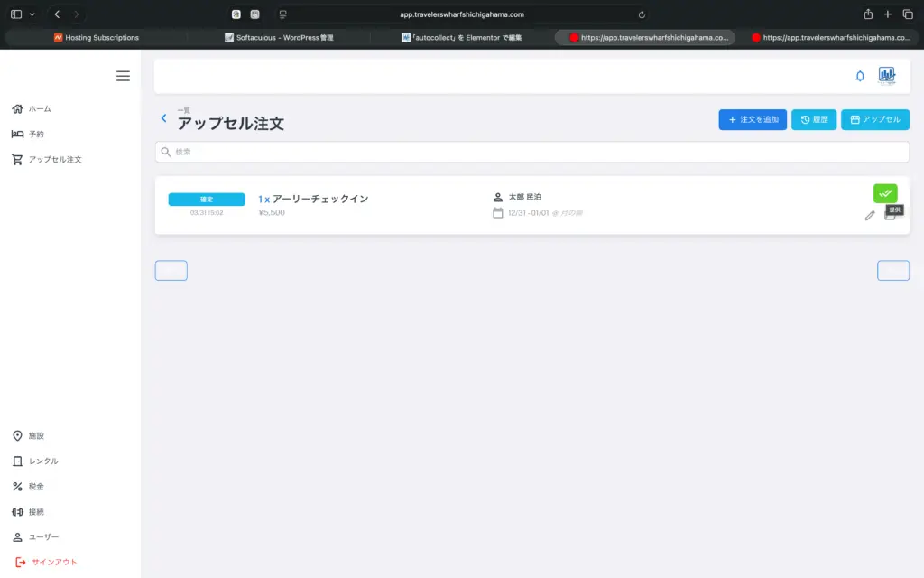Screen dimensions: 924x578
Task: Open Safari tab overview
Action: pos(908,14)
